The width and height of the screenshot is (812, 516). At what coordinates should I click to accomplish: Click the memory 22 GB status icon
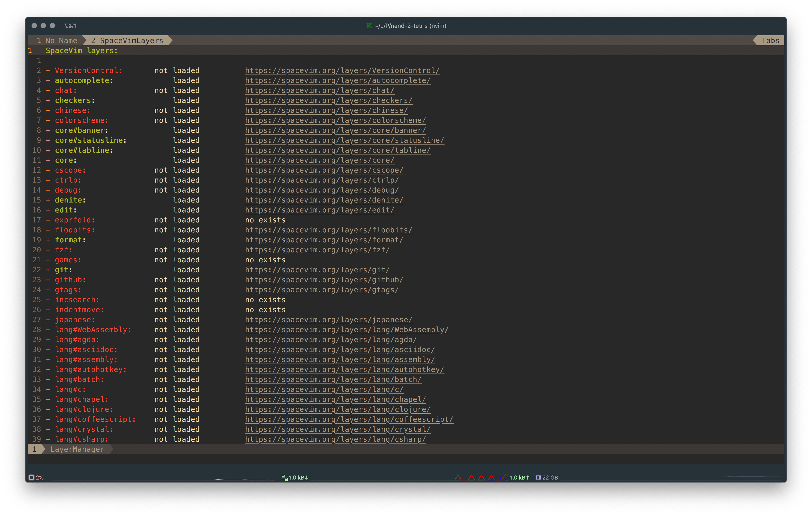538,477
